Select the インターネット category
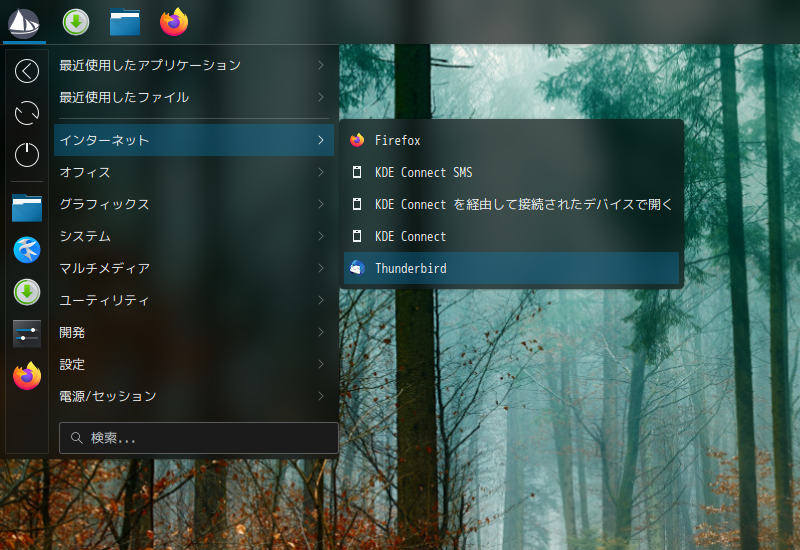 pos(194,140)
